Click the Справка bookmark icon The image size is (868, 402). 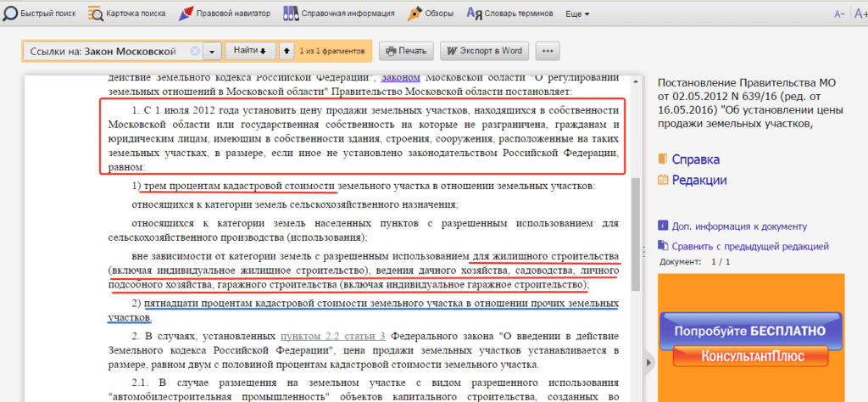[663, 159]
